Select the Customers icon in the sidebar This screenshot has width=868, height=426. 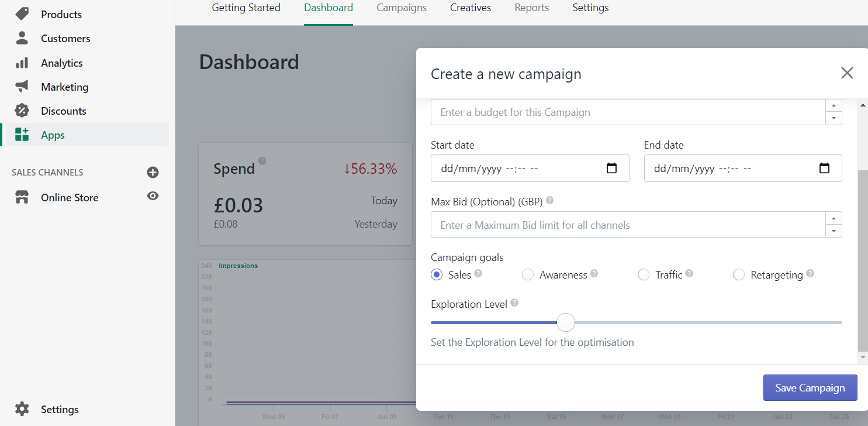[22, 38]
